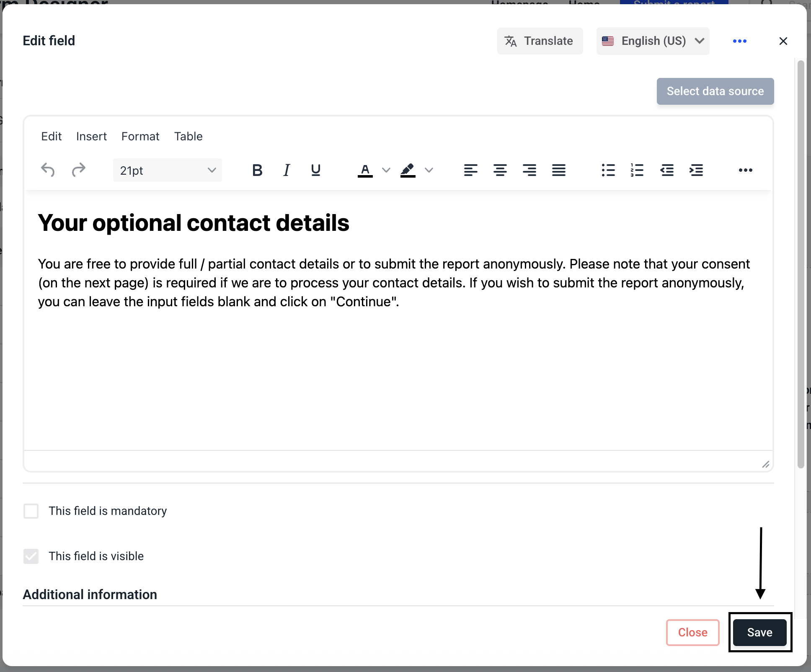Viewport: 811px width, 672px height.
Task: Click the redo arrow icon
Action: pyautogui.click(x=78, y=170)
